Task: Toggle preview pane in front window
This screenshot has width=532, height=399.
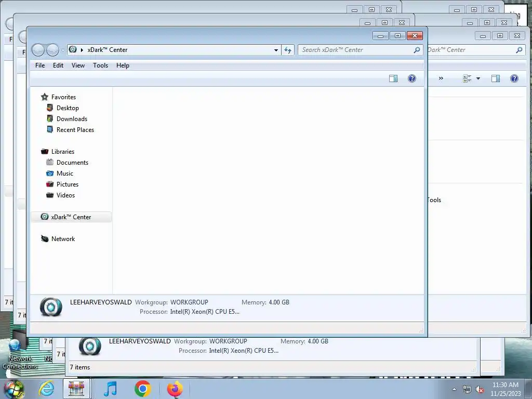Action: click(x=393, y=78)
